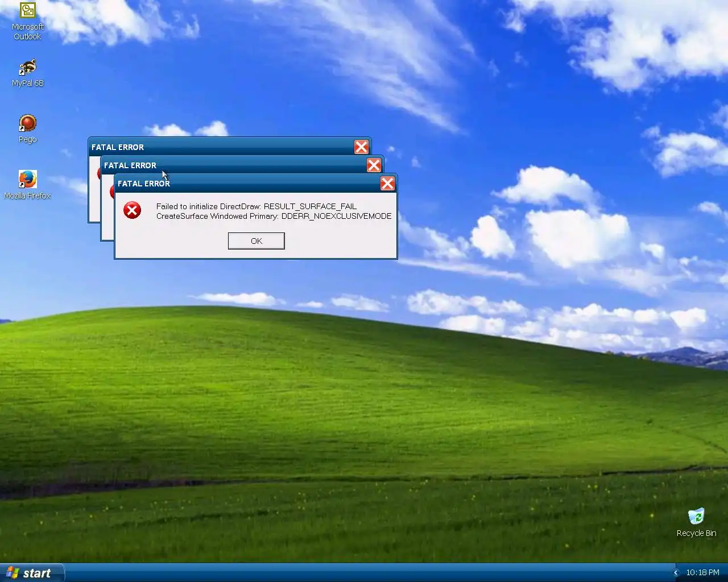Close the middle FATAL ERROR dialog
The image size is (728, 582).
(x=374, y=165)
